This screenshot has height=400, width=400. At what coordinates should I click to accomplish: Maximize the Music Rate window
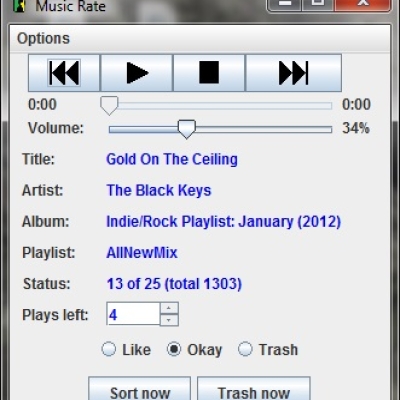pos(318,5)
